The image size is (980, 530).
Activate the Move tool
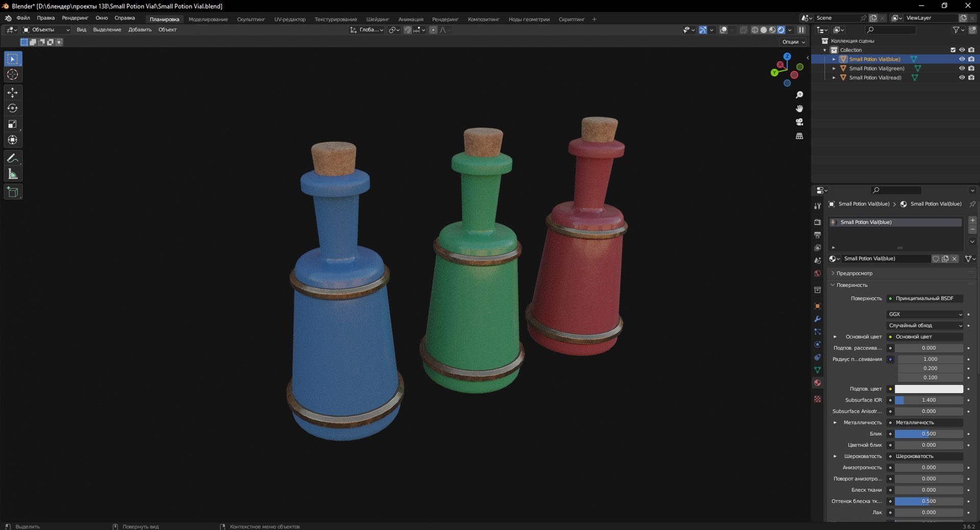[13, 92]
